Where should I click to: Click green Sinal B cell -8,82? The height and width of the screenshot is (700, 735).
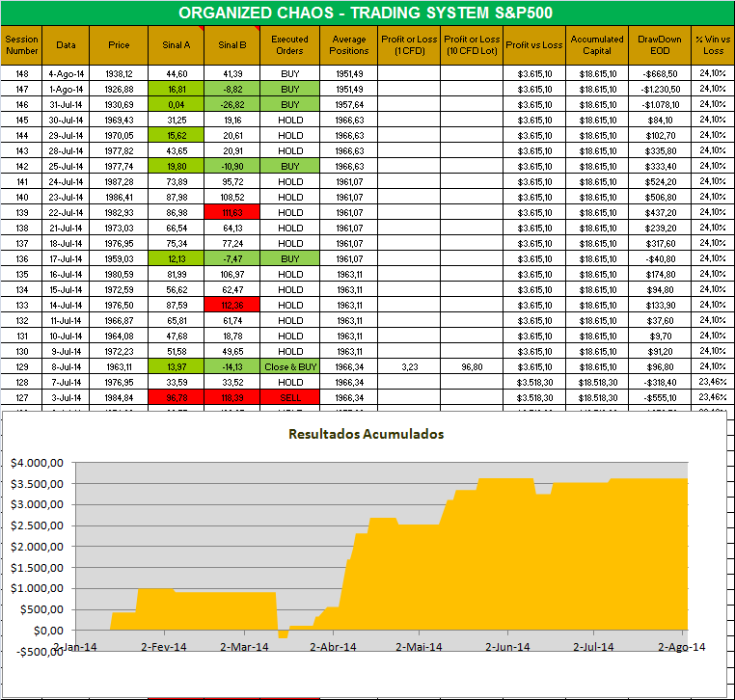(232, 89)
